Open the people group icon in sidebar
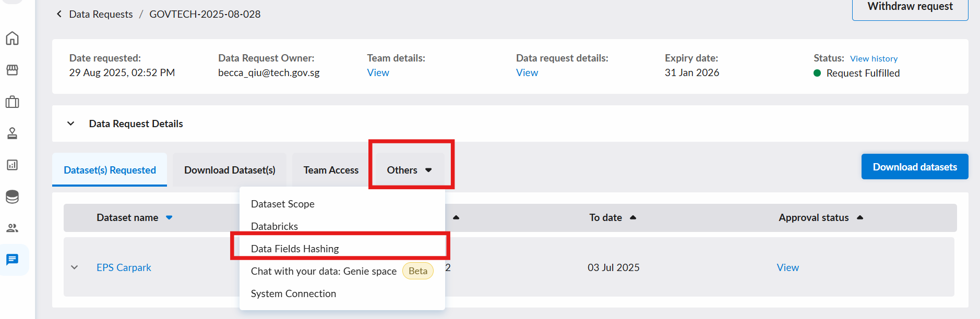This screenshot has height=319, width=980. click(12, 228)
